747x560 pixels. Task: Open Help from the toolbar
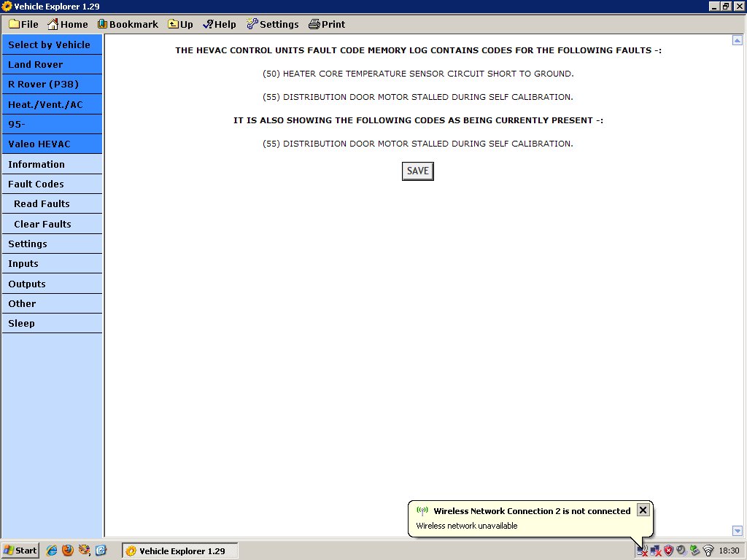click(x=219, y=24)
